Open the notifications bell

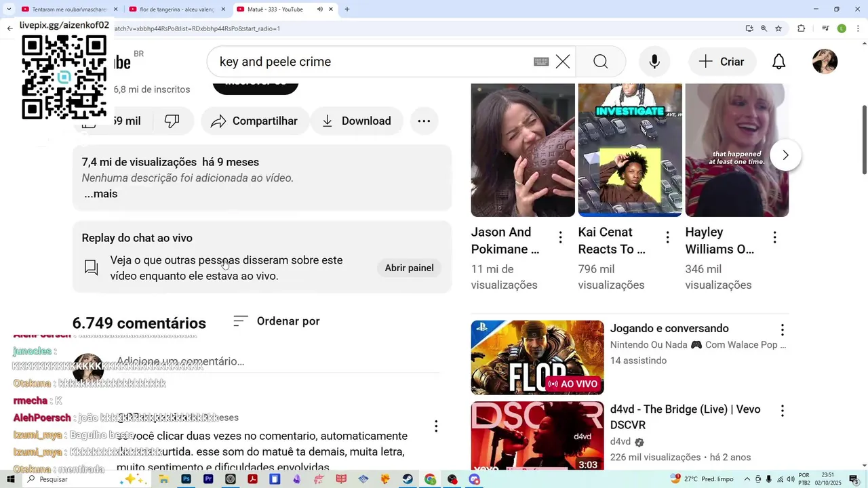(x=779, y=62)
